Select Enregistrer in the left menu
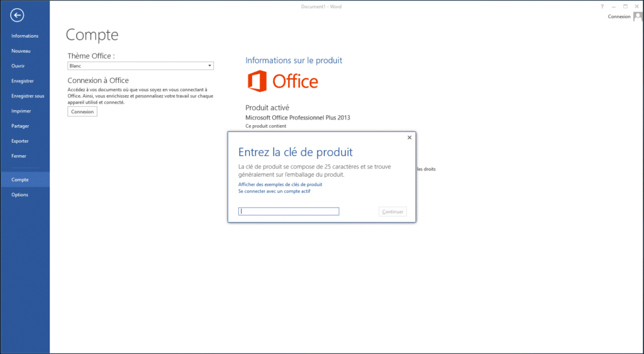644x354 pixels. [x=23, y=81]
